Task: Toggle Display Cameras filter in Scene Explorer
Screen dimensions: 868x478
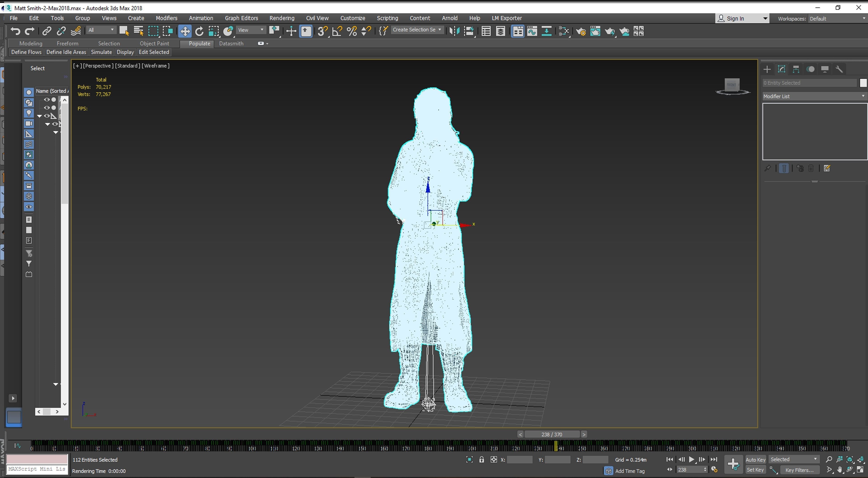Action: pos(29,124)
